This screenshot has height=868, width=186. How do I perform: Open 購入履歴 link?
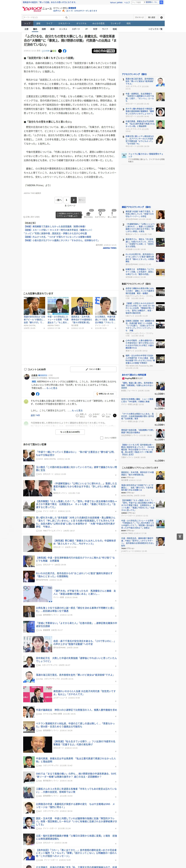click(x=152, y=18)
